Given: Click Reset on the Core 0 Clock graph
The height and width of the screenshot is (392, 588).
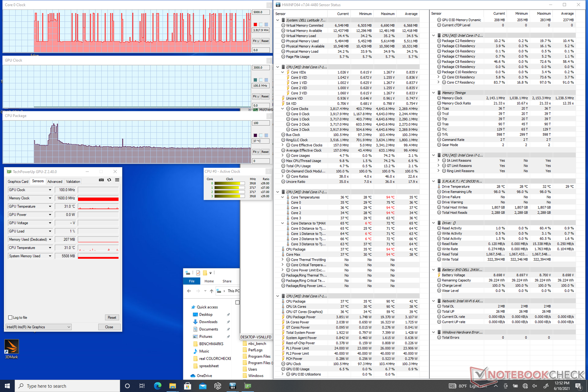Looking at the screenshot, I should [265, 41].
